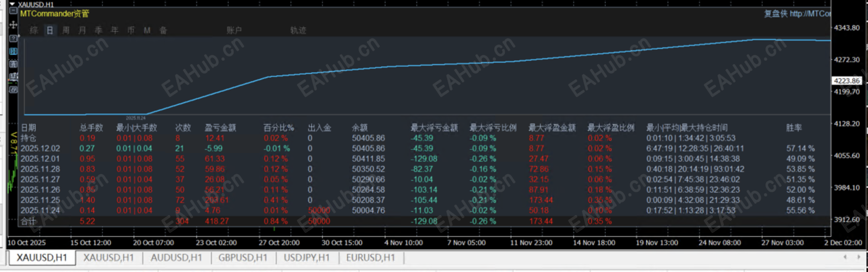Viewport: 868px width, 272px height.
Task: Open the 账户 account tab
Action: pyautogui.click(x=234, y=30)
